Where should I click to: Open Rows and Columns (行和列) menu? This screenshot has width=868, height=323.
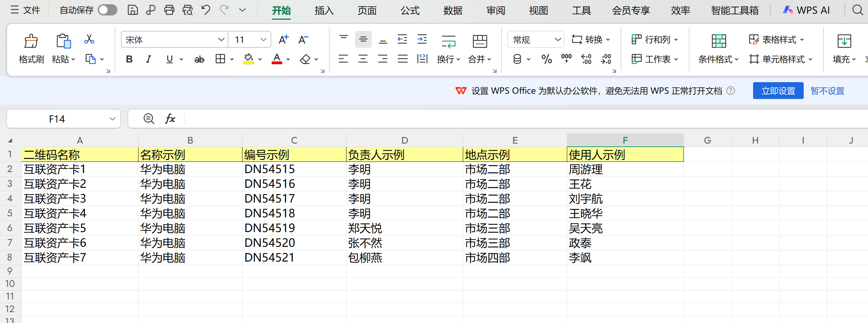(x=655, y=39)
